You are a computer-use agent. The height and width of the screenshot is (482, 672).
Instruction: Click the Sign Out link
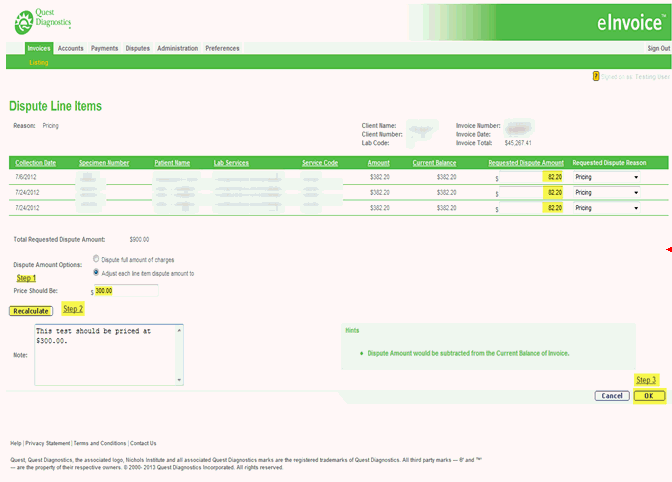(x=658, y=48)
